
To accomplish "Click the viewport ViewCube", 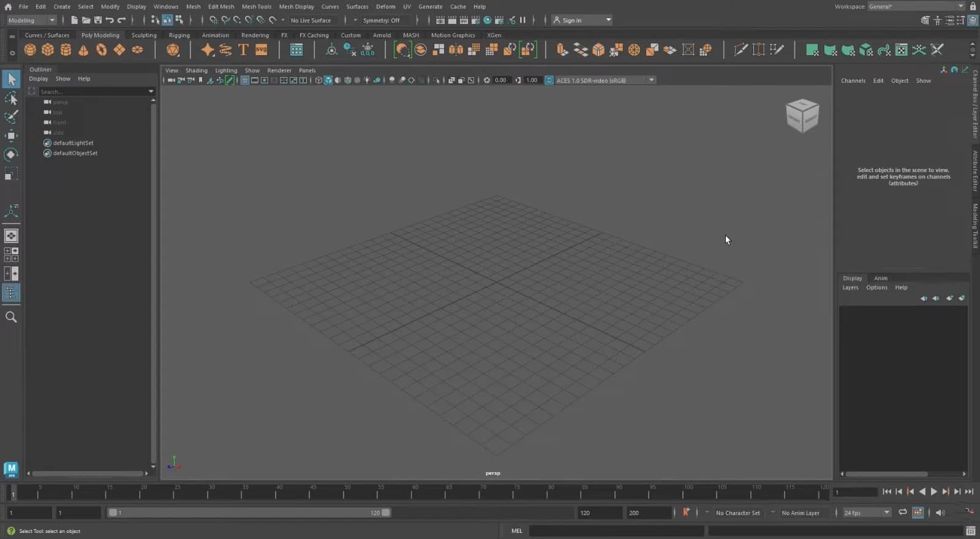I will click(802, 115).
